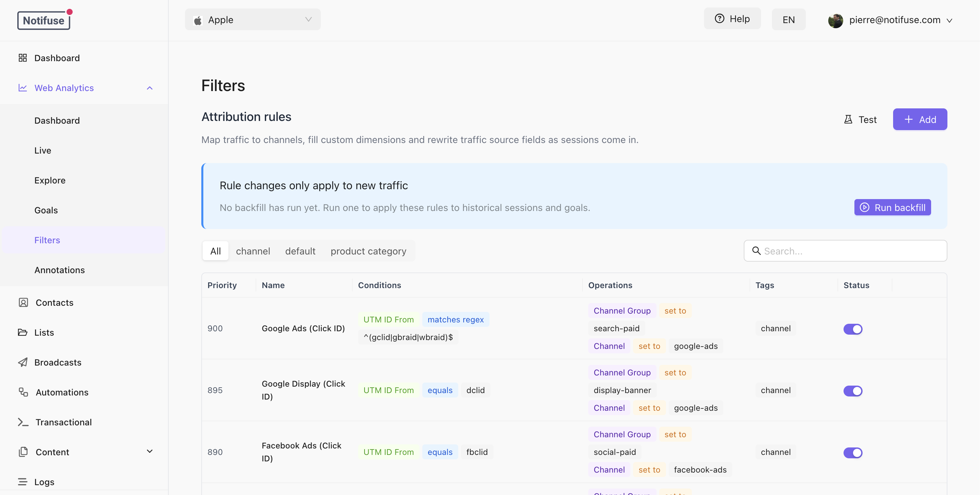Click the Google Ads (Click ID) rule name
This screenshot has height=495, width=980.
[303, 328]
